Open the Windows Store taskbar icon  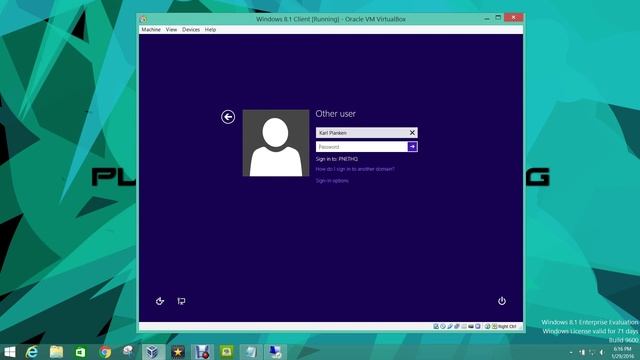(x=80, y=352)
